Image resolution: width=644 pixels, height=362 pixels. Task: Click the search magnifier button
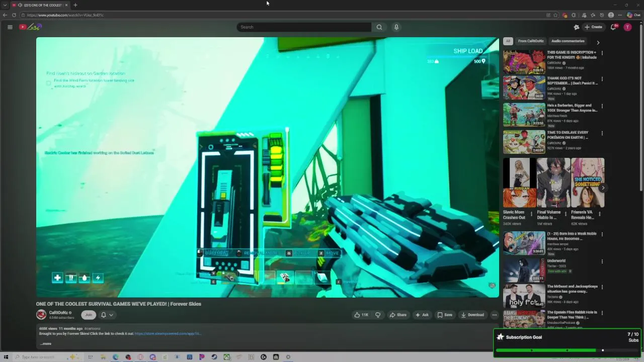[379, 27]
